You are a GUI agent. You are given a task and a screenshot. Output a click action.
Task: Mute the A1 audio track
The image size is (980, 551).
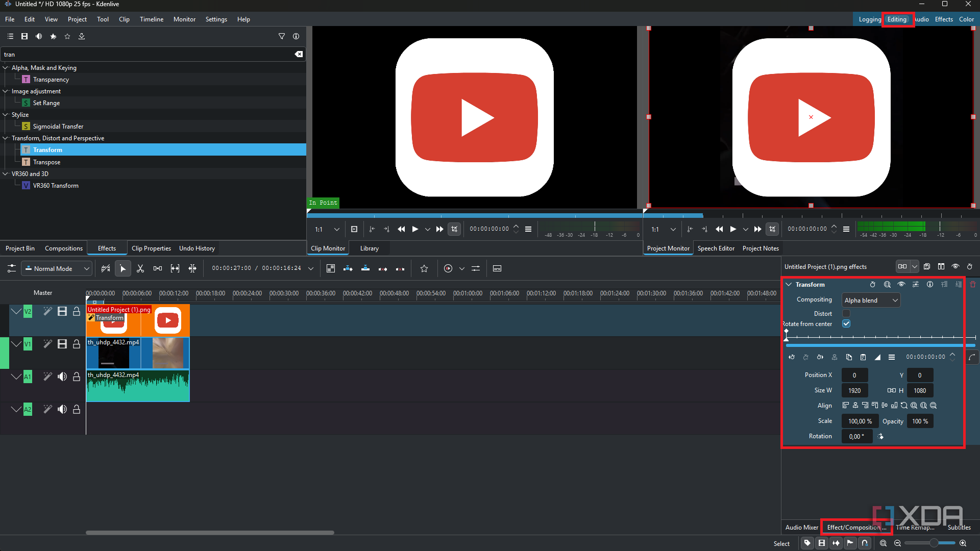tap(62, 377)
